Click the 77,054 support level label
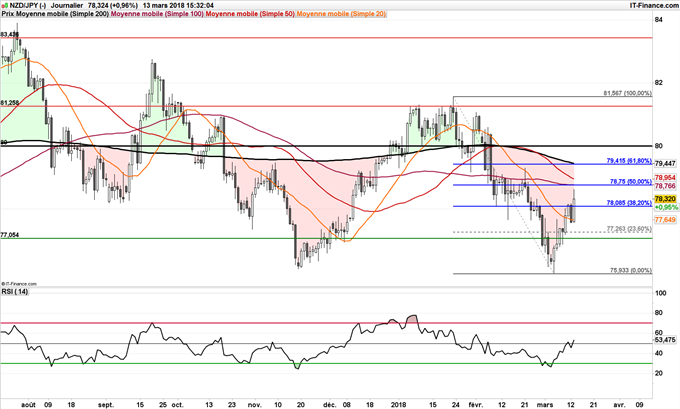 (x=10, y=235)
